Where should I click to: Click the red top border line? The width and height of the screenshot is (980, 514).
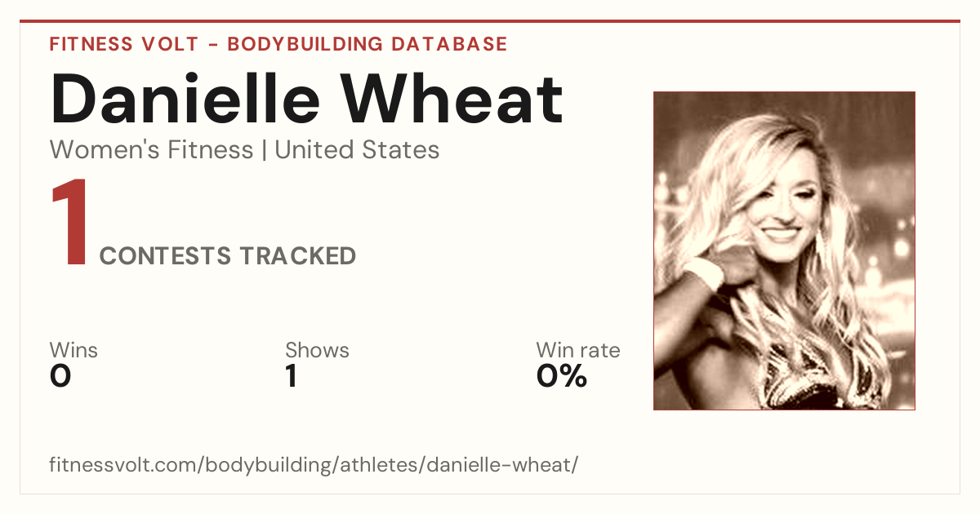tap(490, 21)
